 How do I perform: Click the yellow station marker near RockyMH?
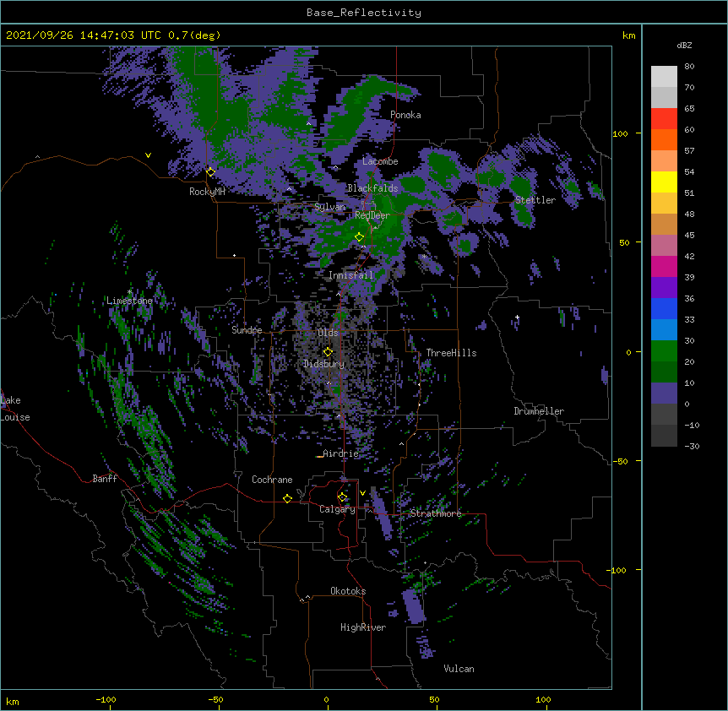point(210,172)
